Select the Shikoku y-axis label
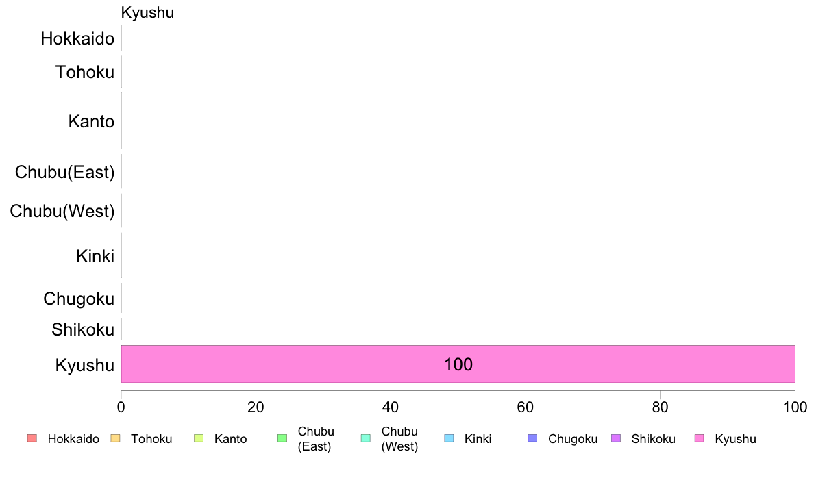The height and width of the screenshot is (504, 814). [x=83, y=329]
